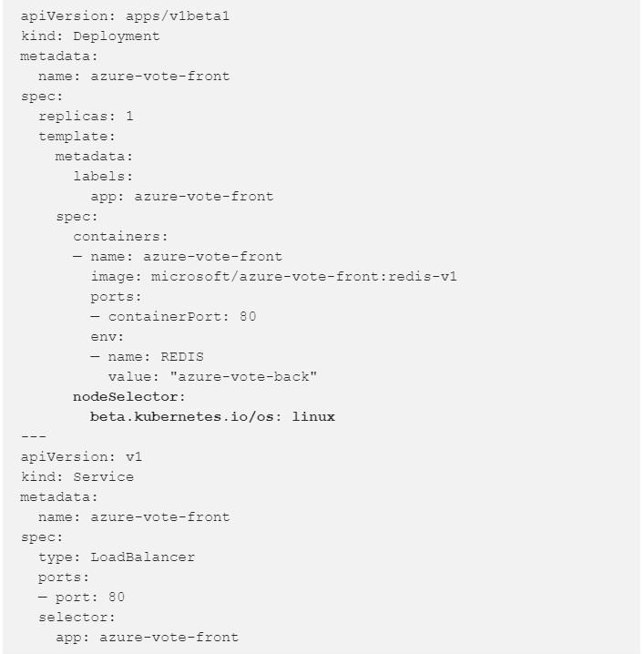Viewport: 644px width, 654px height.
Task: Place cursor on 'containers:' line
Action: tap(120, 237)
